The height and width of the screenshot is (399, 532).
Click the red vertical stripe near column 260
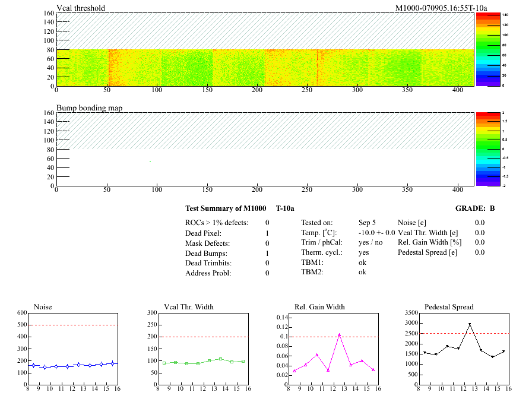click(318, 68)
